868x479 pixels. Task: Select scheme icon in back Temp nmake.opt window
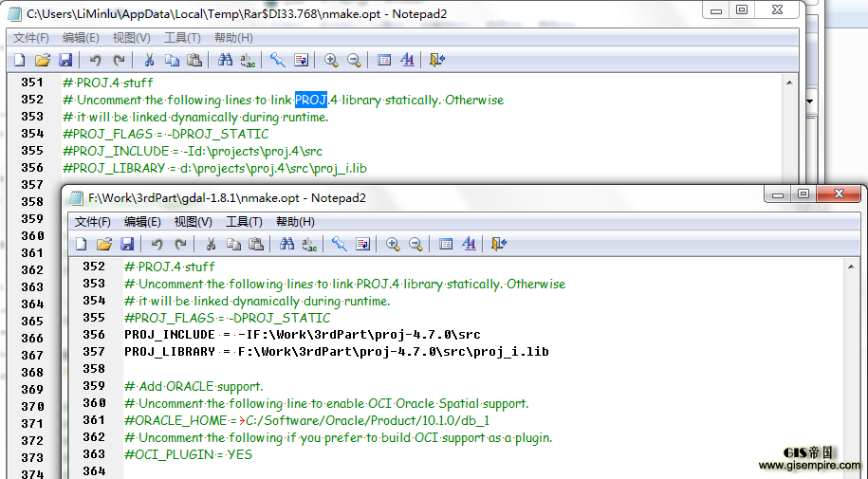383,60
